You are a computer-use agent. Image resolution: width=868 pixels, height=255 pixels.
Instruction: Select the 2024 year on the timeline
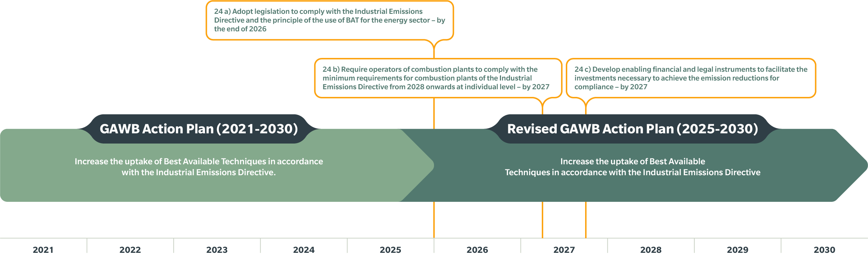click(x=304, y=250)
